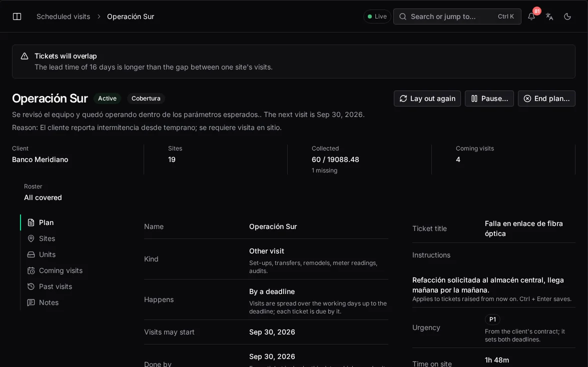This screenshot has width=588, height=367.
Task: Click the Operación Sur page heading
Action: point(50,98)
